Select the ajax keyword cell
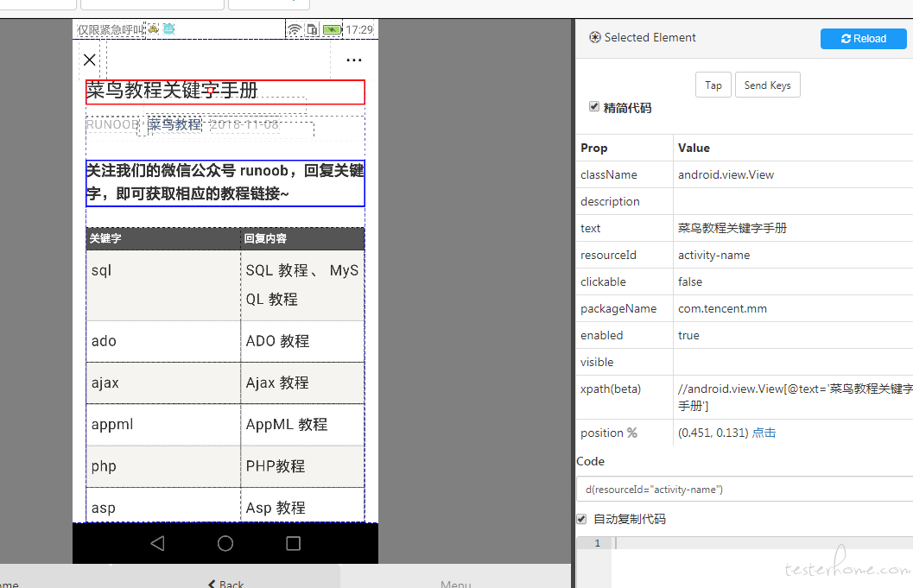 [163, 383]
